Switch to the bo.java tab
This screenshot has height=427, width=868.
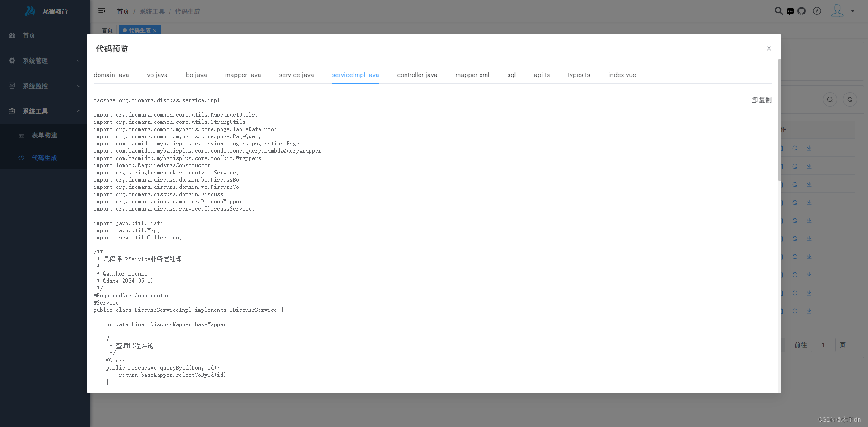196,75
